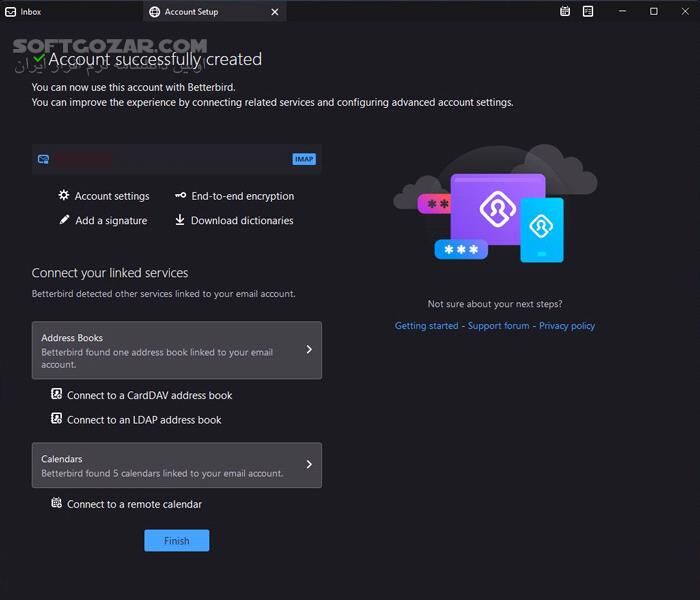Expand the Address Books section
This screenshot has width=700, height=600.
[x=176, y=350]
